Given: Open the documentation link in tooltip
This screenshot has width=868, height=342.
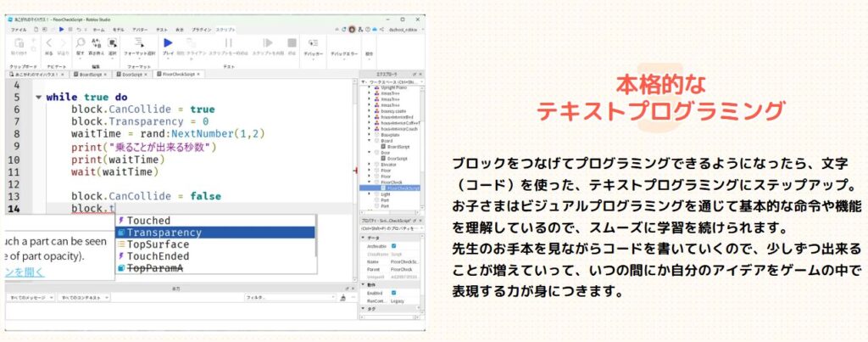Looking at the screenshot, I should [x=25, y=272].
